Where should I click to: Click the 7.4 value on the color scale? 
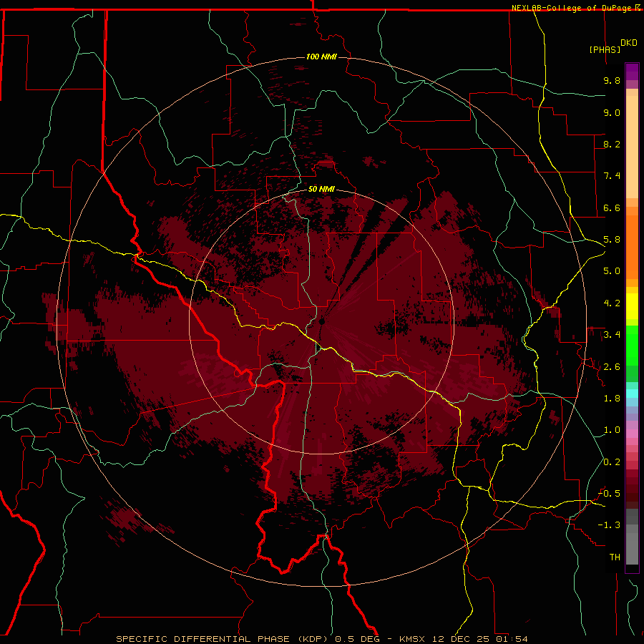tap(612, 176)
